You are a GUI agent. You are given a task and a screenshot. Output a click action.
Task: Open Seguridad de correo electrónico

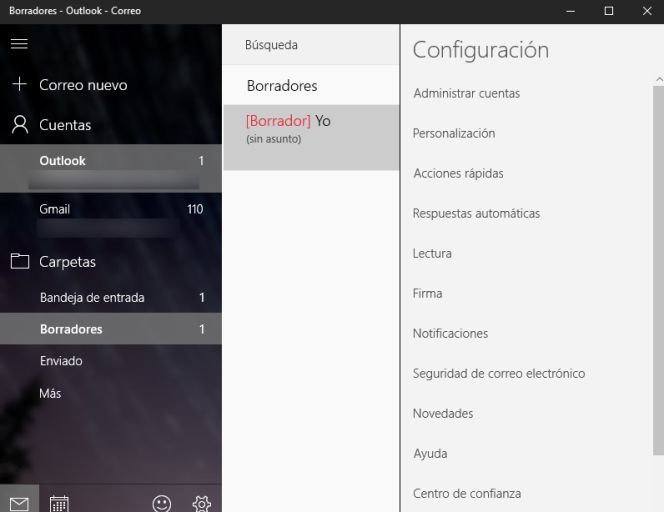pyautogui.click(x=499, y=374)
